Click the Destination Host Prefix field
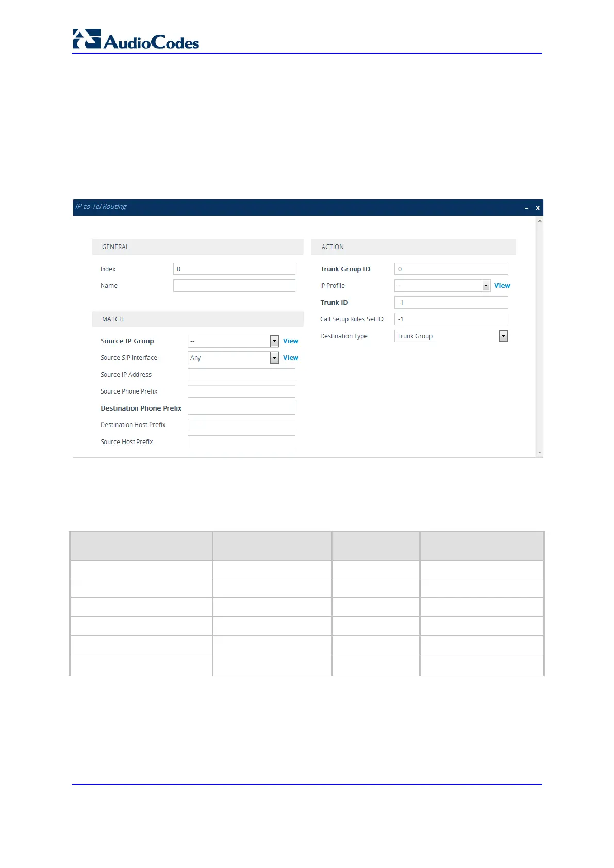This screenshot has height=868, width=614. 241,425
